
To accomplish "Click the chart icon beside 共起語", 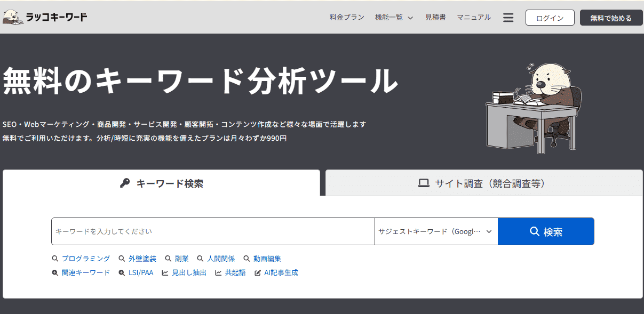I will (x=218, y=273).
